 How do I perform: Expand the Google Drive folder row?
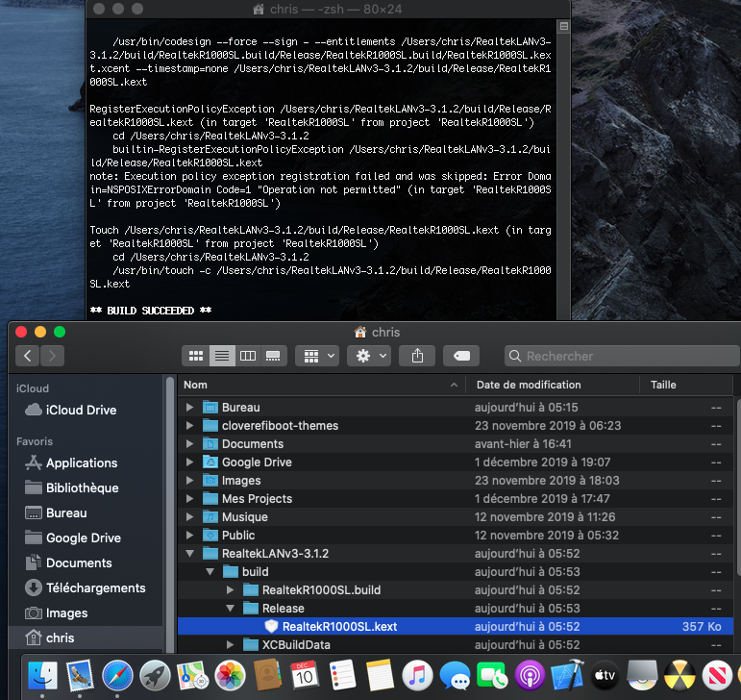(x=189, y=462)
